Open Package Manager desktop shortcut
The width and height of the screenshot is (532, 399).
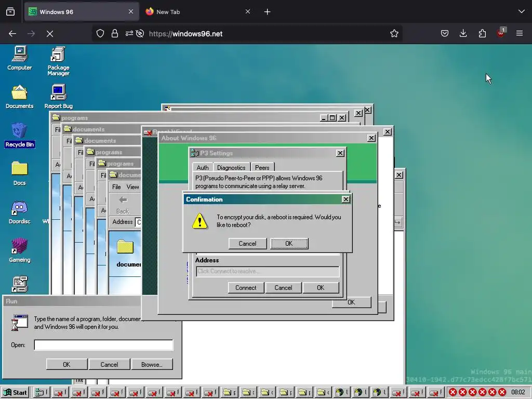[x=58, y=61]
